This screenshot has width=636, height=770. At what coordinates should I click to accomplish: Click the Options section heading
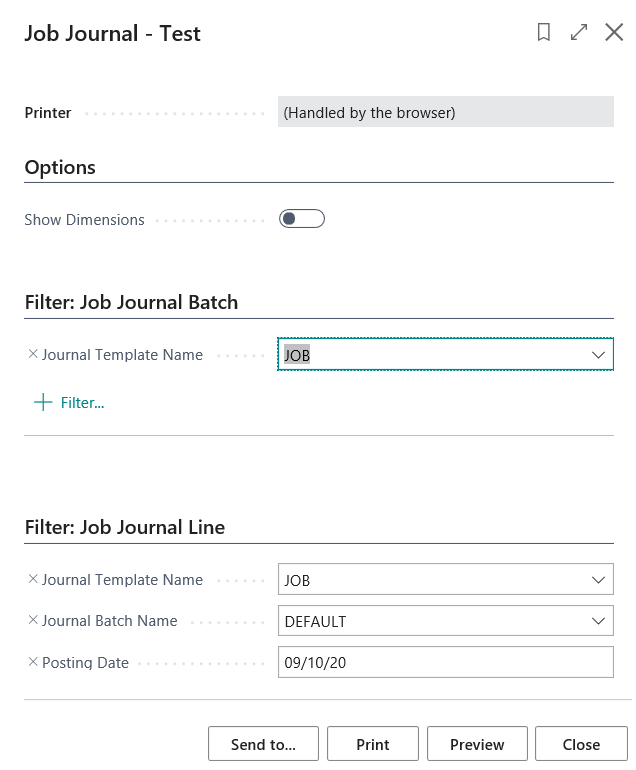tap(60, 167)
